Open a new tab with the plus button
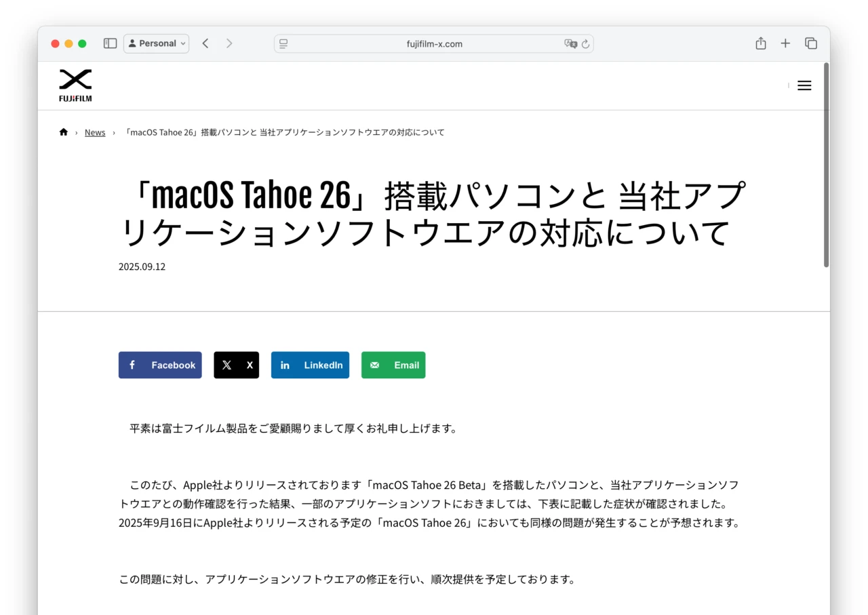The image size is (868, 615). (x=785, y=43)
